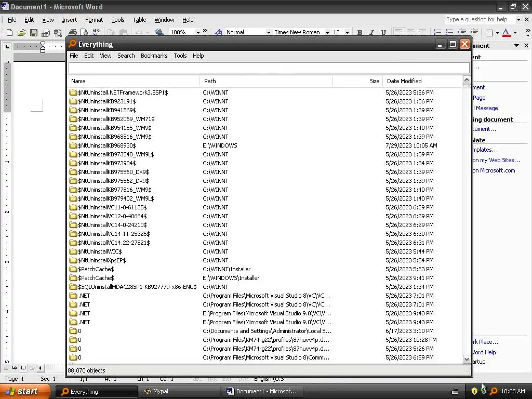532x399 pixels.
Task: Expand Word task pane title dropdown arrow
Action: coord(516,46)
